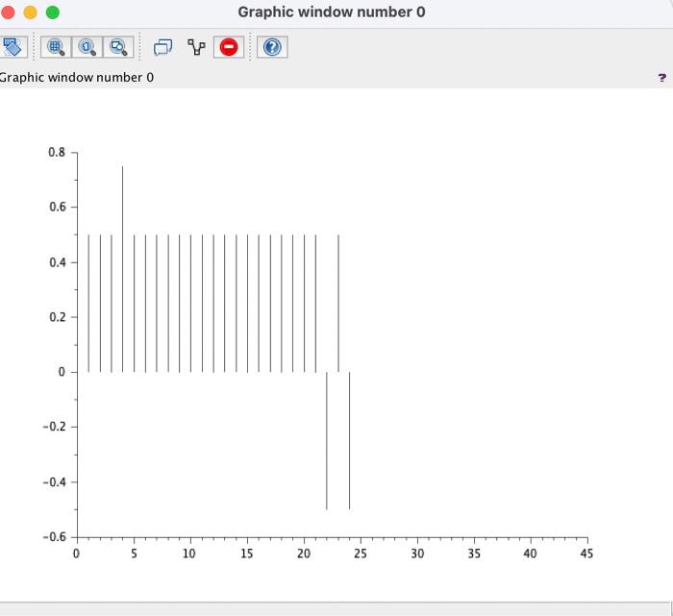Click x-axis label 30
Viewport: 673px width, 616px height.
tap(417, 554)
